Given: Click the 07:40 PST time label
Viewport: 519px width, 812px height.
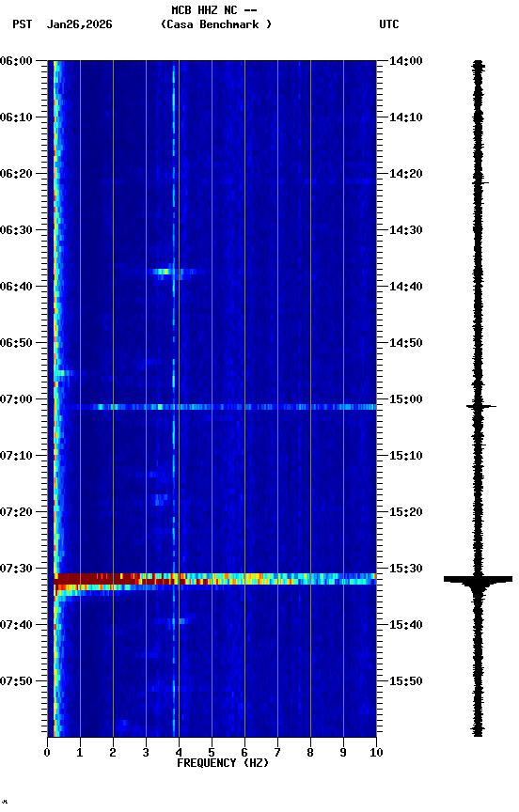Looking at the screenshot, I should 16,626.
